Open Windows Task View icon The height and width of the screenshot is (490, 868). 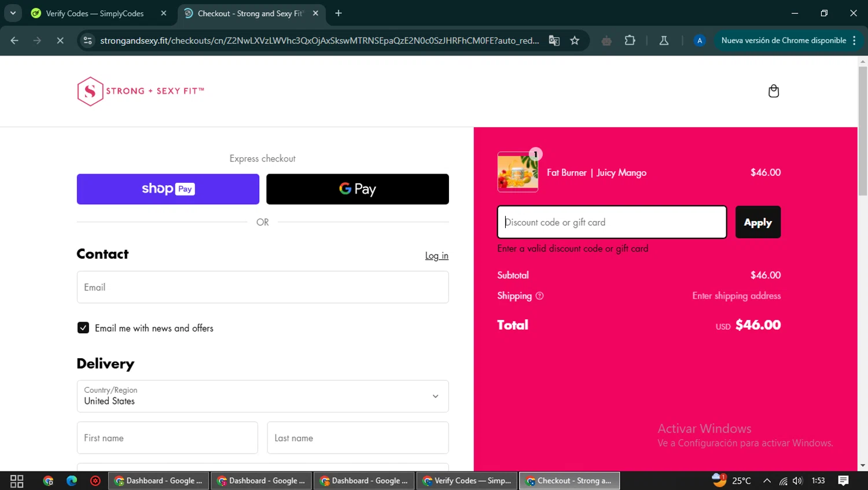click(x=17, y=481)
